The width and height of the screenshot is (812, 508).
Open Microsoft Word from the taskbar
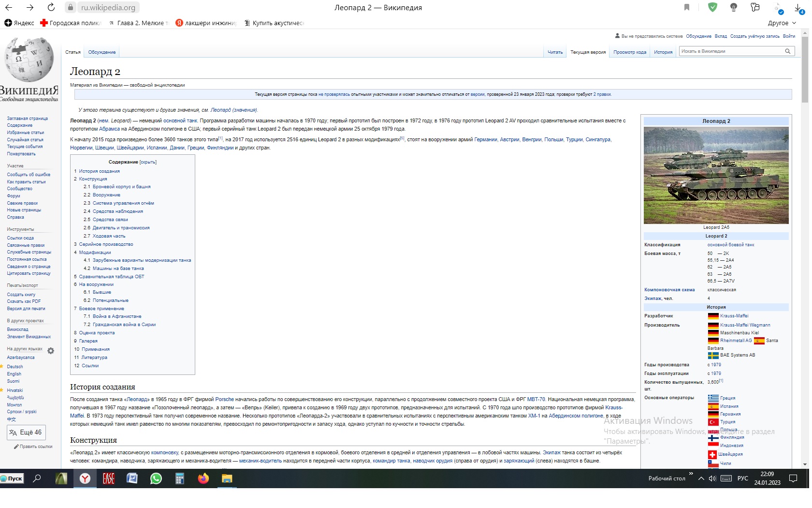point(132,478)
